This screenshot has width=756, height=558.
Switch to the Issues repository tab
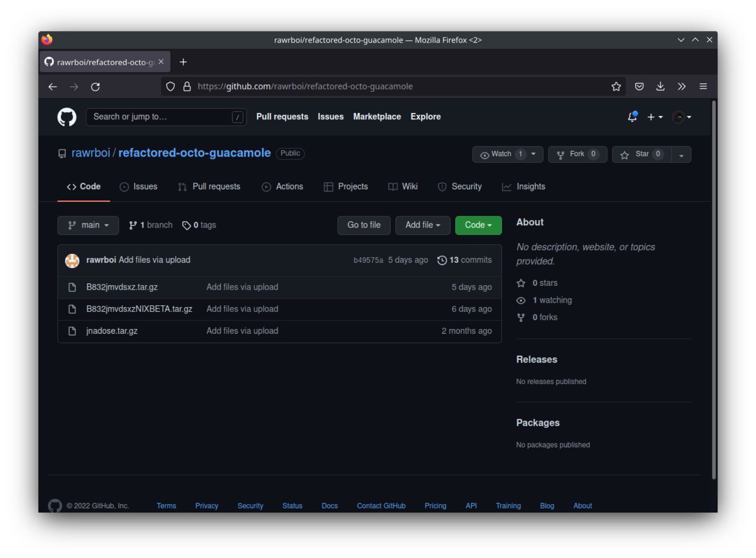point(139,186)
